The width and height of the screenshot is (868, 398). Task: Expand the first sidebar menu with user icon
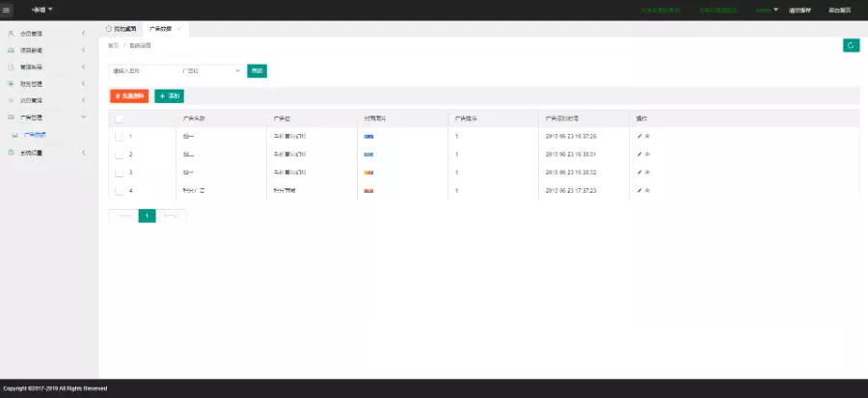[48, 34]
